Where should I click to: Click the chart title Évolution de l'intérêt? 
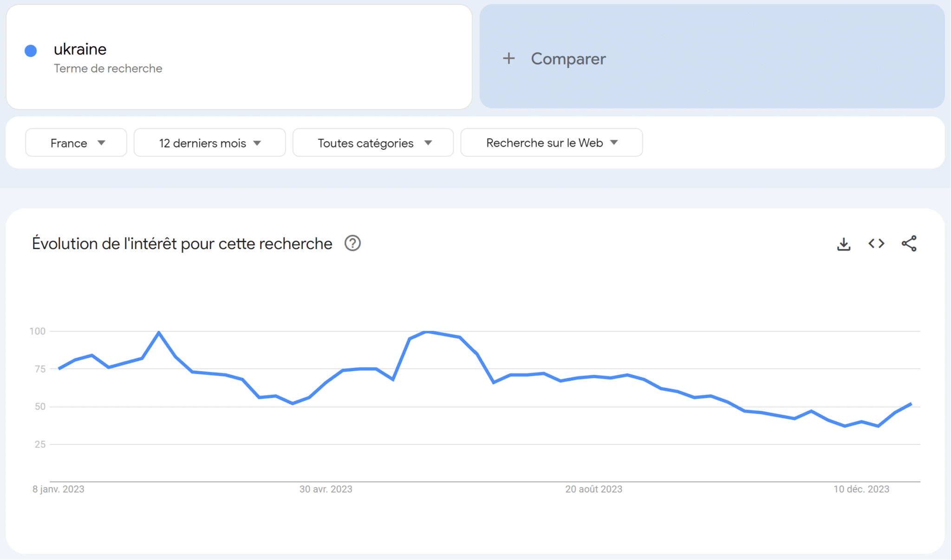pos(182,244)
